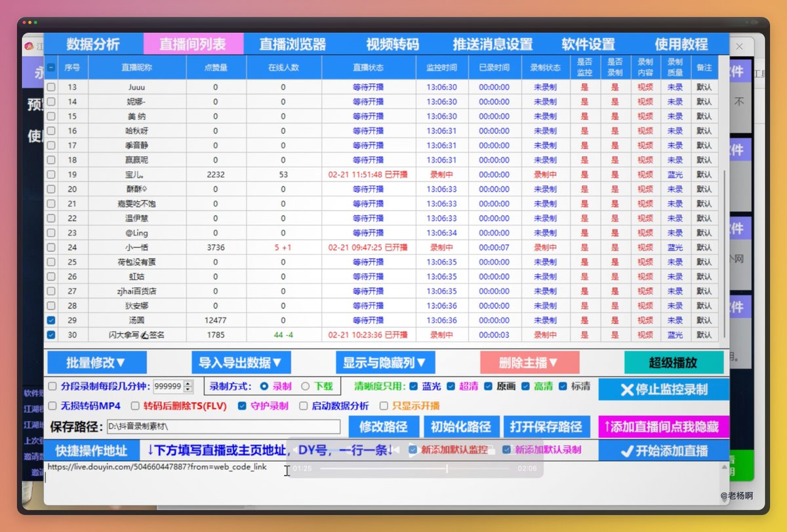Uncheck the 标清 quality checkbox

pyautogui.click(x=562, y=386)
